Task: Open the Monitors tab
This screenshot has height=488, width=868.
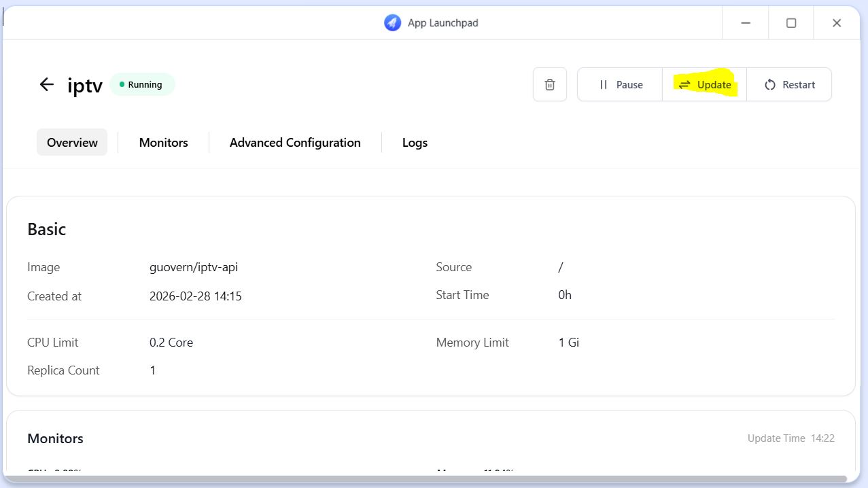Action: [163, 143]
